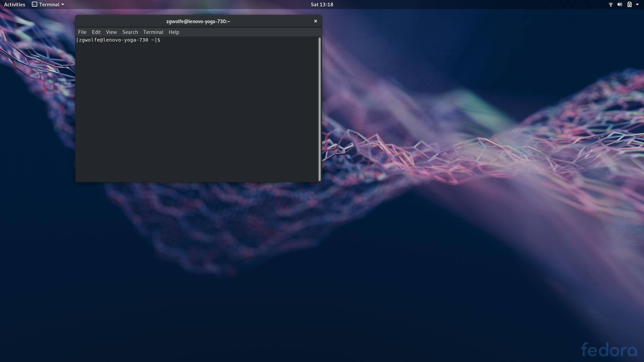Open the Activities overview

(14, 4)
